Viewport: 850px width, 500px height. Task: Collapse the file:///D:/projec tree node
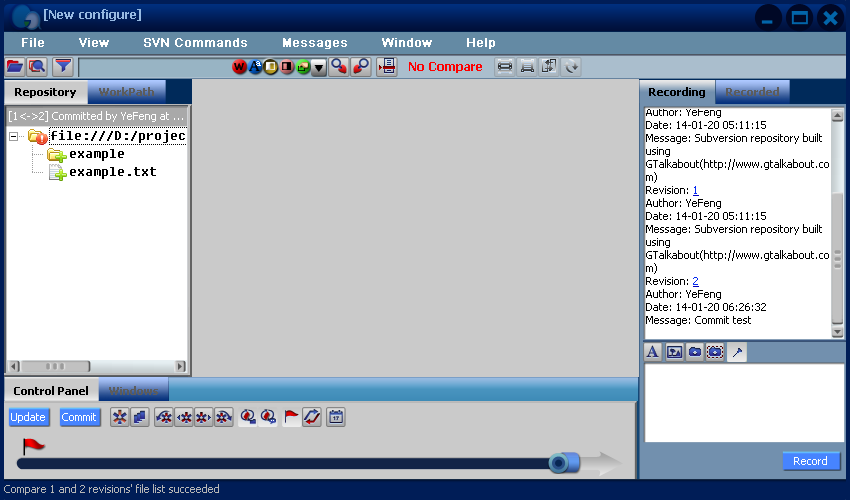tap(14, 136)
